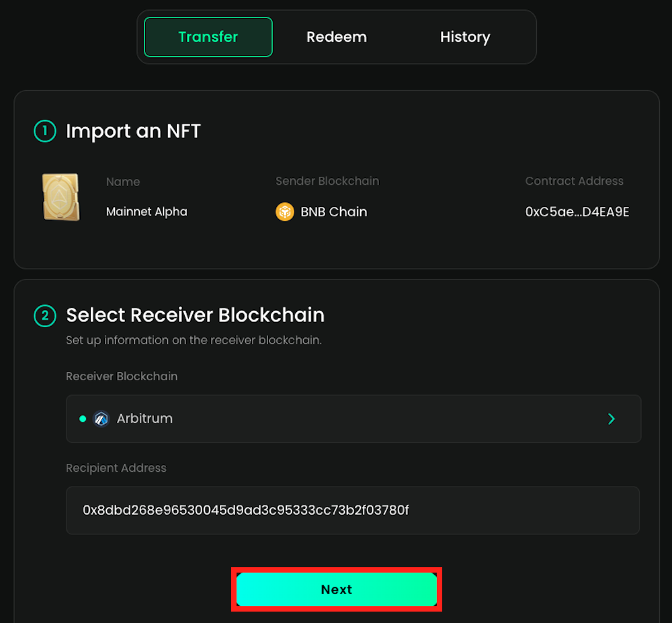Click the Select Receiver Blockchain heading
Image resolution: width=672 pixels, height=623 pixels.
click(x=195, y=315)
